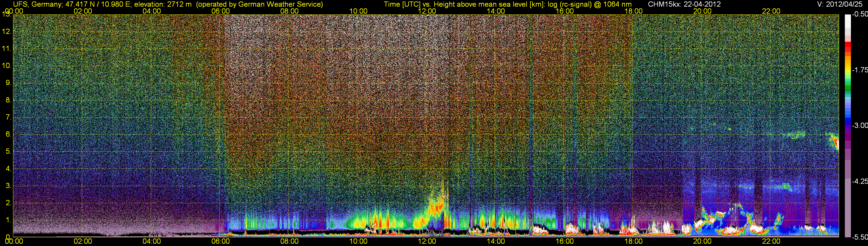Click the "08:00" label on the top time axis

289,11
